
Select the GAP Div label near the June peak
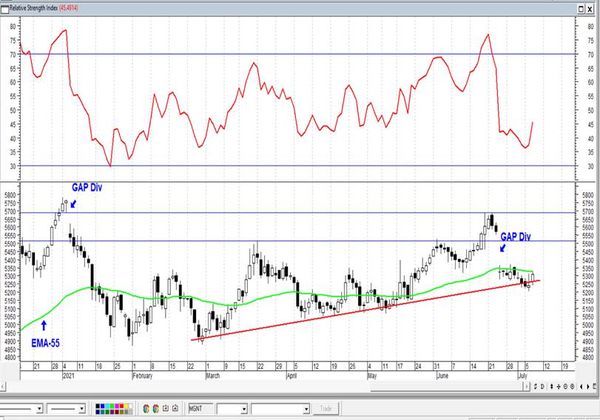[x=515, y=237]
